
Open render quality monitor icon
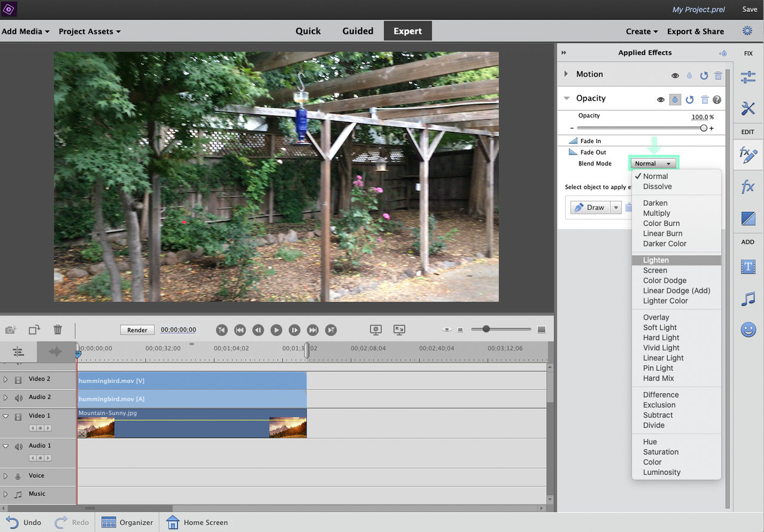coord(375,329)
